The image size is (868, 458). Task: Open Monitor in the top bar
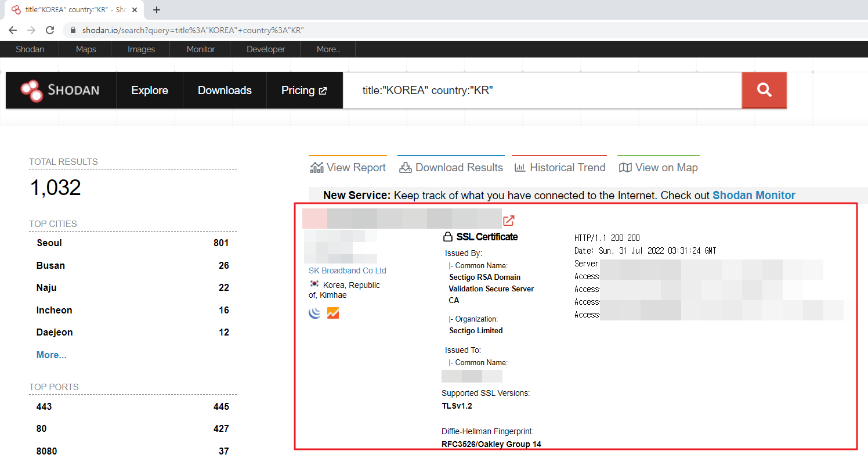(201, 49)
